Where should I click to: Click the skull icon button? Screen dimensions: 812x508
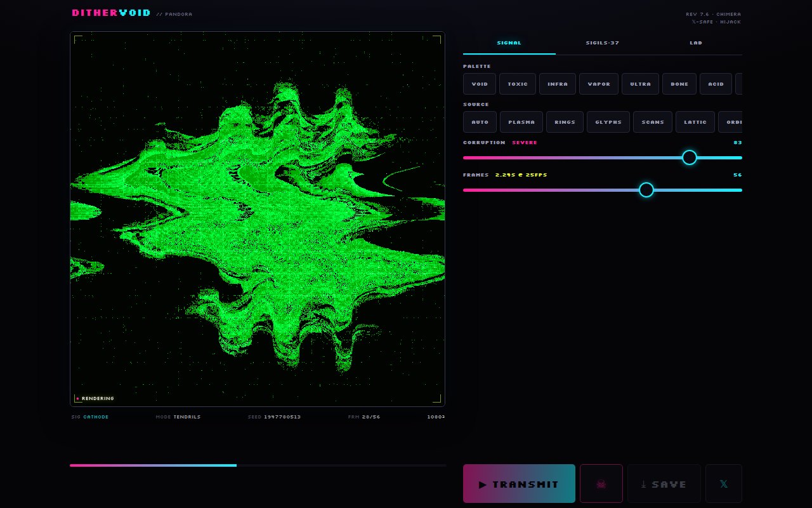(601, 484)
